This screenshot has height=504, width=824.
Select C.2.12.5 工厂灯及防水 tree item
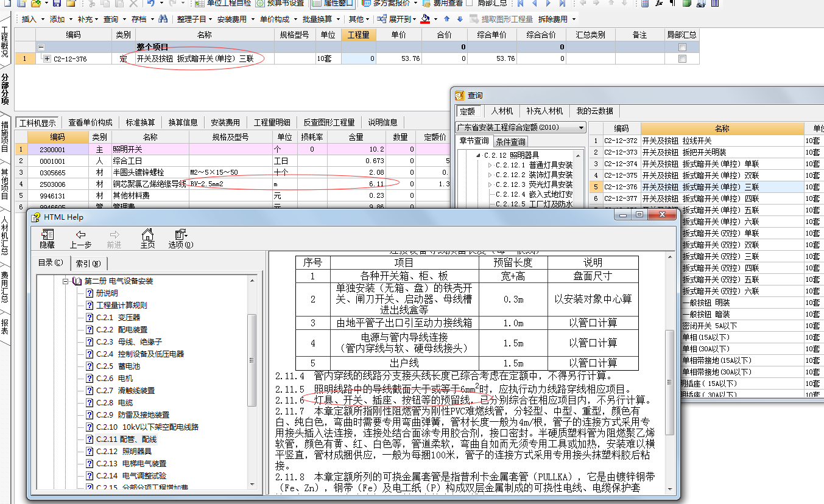533,204
